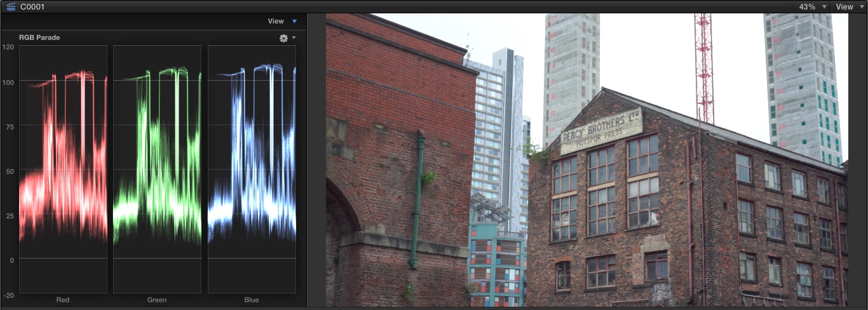Screen dimensions: 868x310
Task: Click the 75 value on scope scale
Action: point(10,126)
